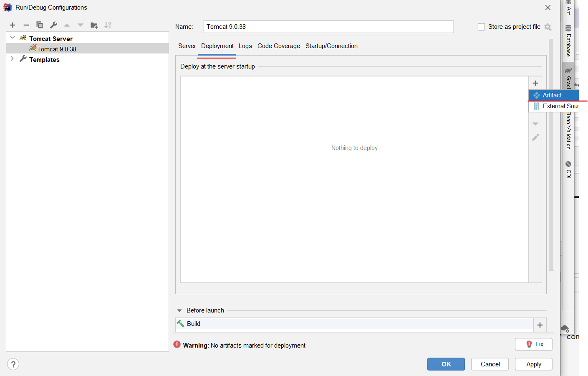Open help with question mark button
588x376 pixels.
pyautogui.click(x=13, y=364)
